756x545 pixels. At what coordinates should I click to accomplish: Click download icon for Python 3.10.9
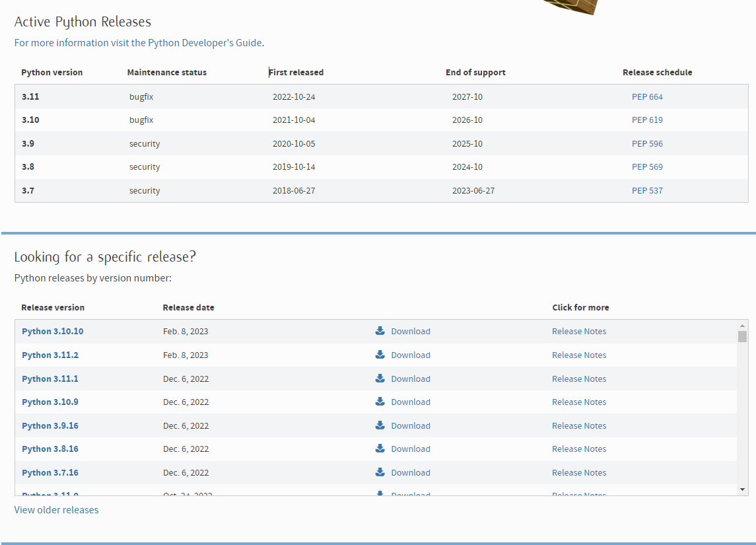coord(380,401)
